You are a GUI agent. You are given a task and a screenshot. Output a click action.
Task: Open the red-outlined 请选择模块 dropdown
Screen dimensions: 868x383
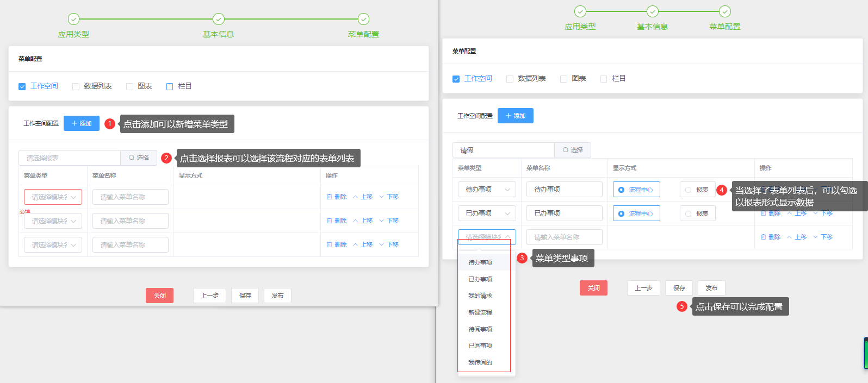(53, 197)
